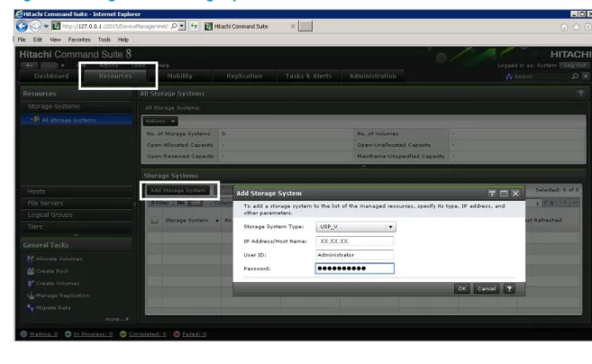Click the help question mark for All Storage Systems
This screenshot has width=592, height=364.
(580, 94)
